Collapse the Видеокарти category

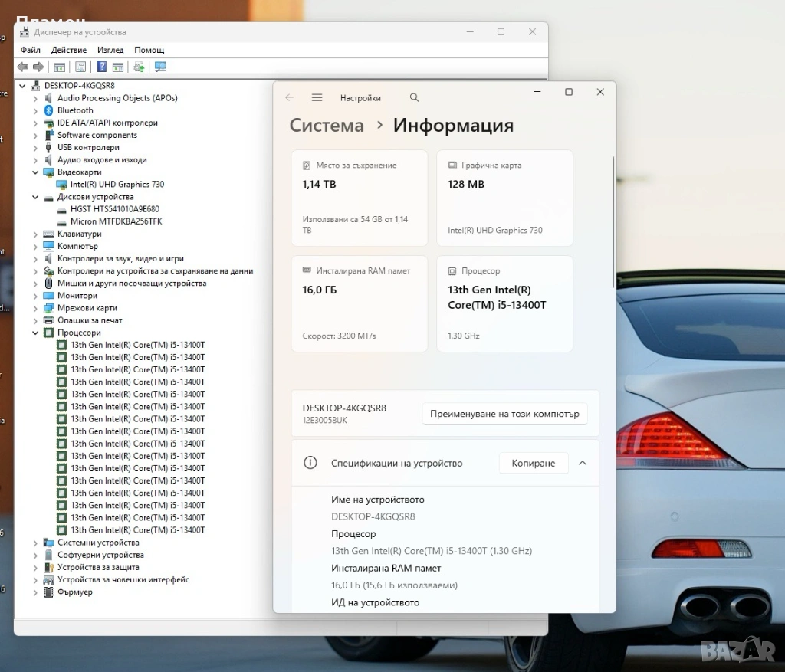coord(35,172)
